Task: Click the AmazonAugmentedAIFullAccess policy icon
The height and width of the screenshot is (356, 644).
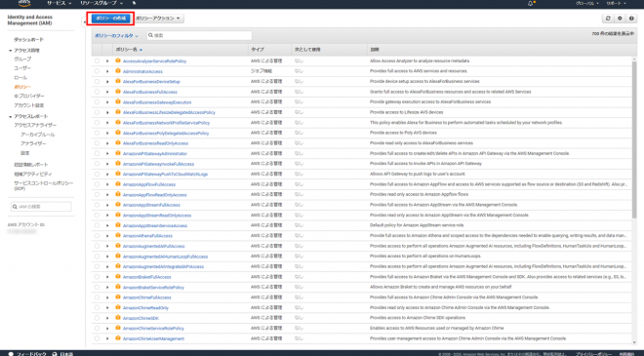Action: [x=118, y=246]
